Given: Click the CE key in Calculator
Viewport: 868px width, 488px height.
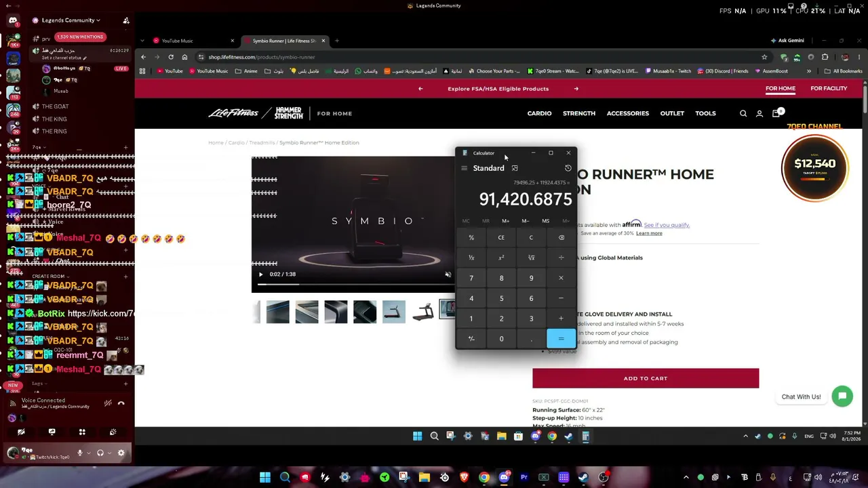Looking at the screenshot, I should click(501, 238).
